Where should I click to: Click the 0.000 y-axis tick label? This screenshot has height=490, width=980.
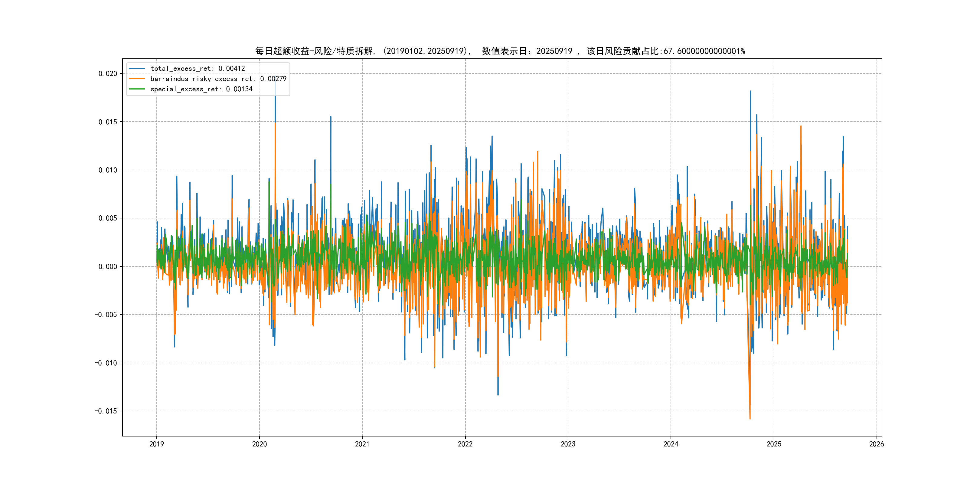pyautogui.click(x=108, y=267)
